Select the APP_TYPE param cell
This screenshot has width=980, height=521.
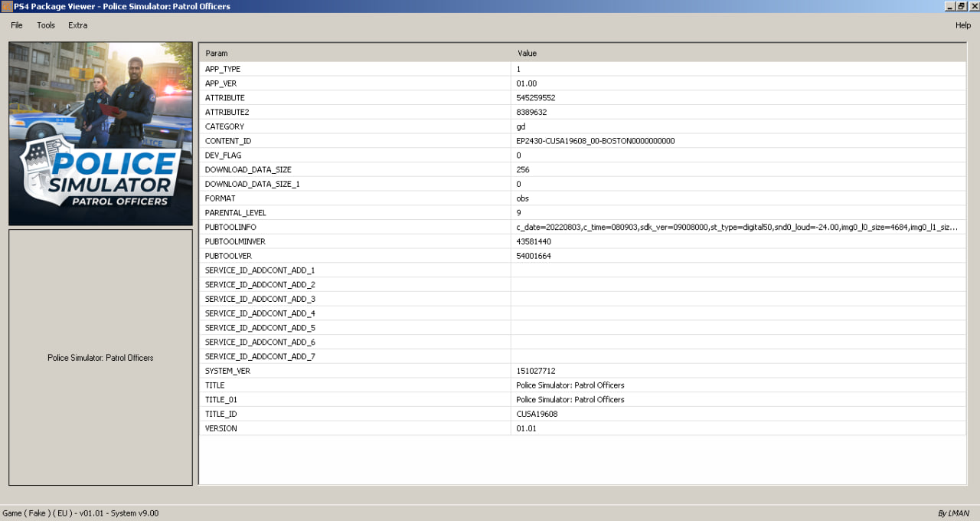[355, 69]
